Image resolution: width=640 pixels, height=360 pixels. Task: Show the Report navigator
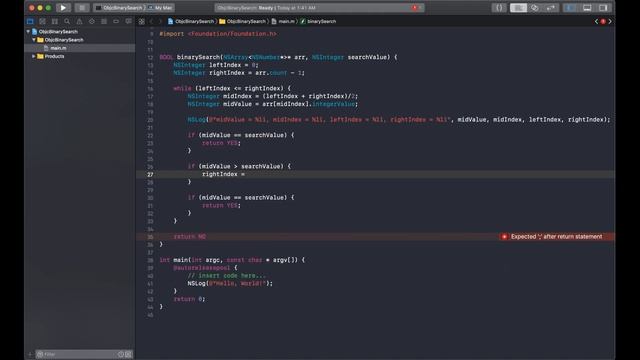click(129, 21)
